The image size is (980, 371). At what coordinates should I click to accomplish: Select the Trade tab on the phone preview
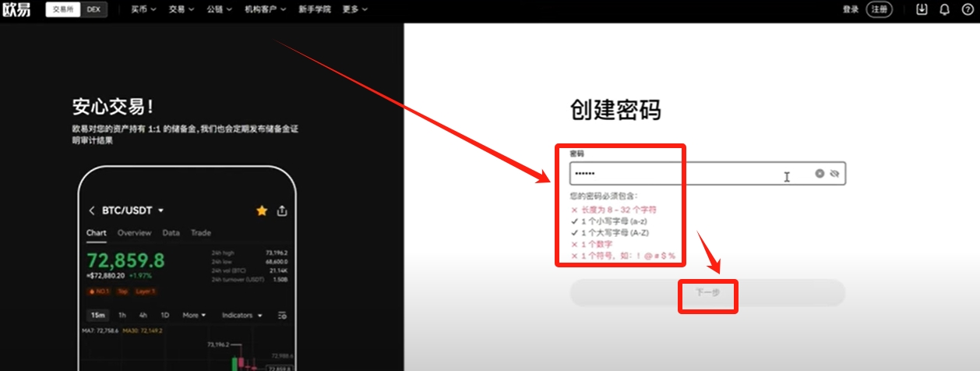[x=201, y=233]
